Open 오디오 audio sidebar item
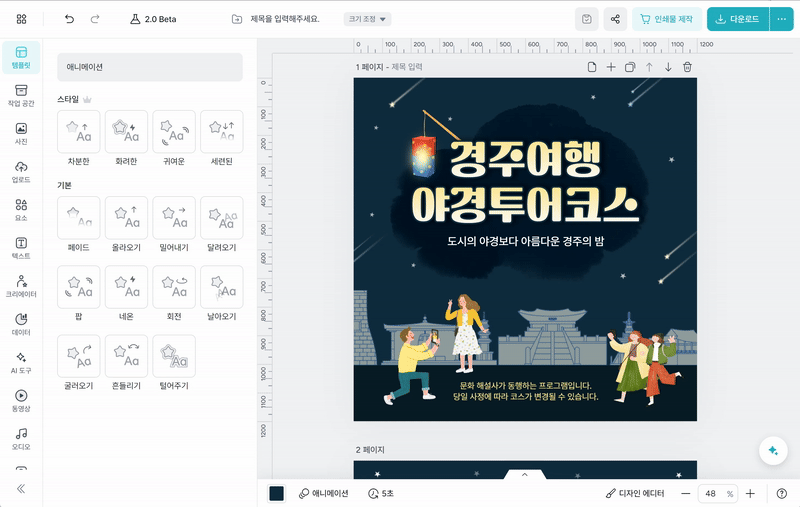The height and width of the screenshot is (507, 800). (21, 439)
